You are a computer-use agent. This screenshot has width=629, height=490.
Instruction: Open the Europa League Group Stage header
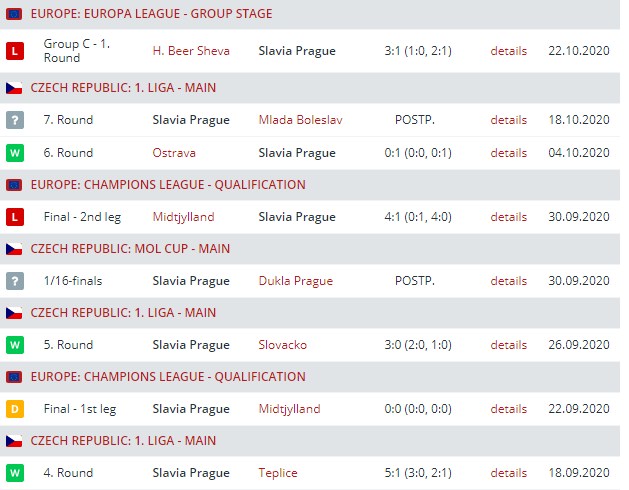(151, 14)
